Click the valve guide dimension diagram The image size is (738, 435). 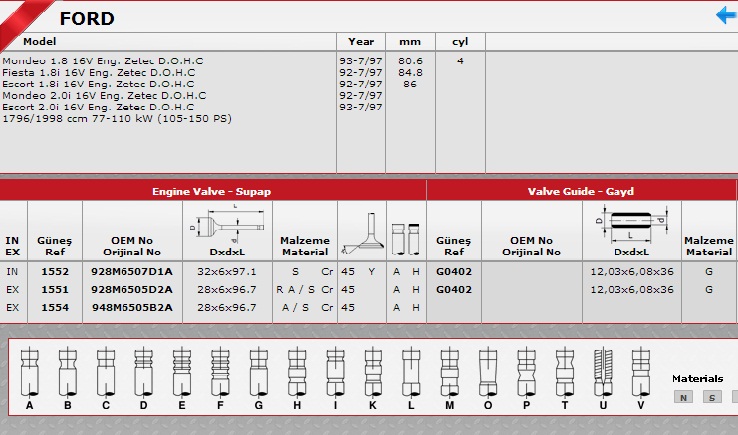(x=632, y=223)
